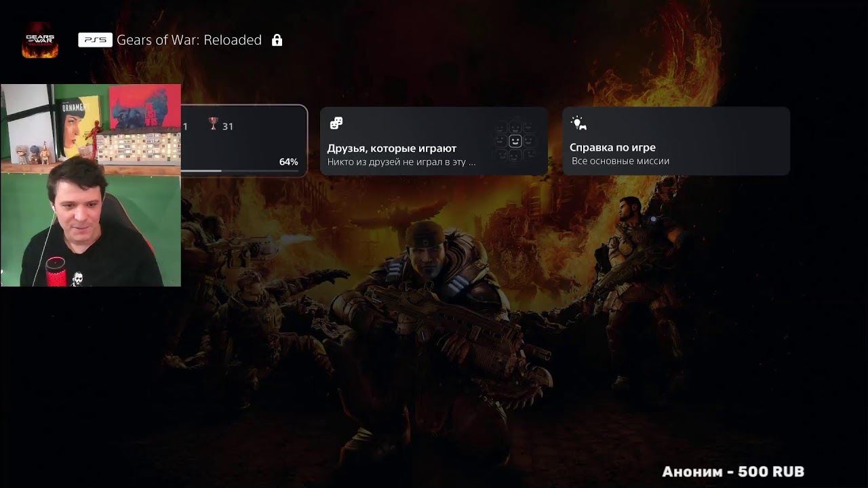This screenshot has width=868, height=488.
Task: Click the trophy count number 31
Action: click(228, 126)
